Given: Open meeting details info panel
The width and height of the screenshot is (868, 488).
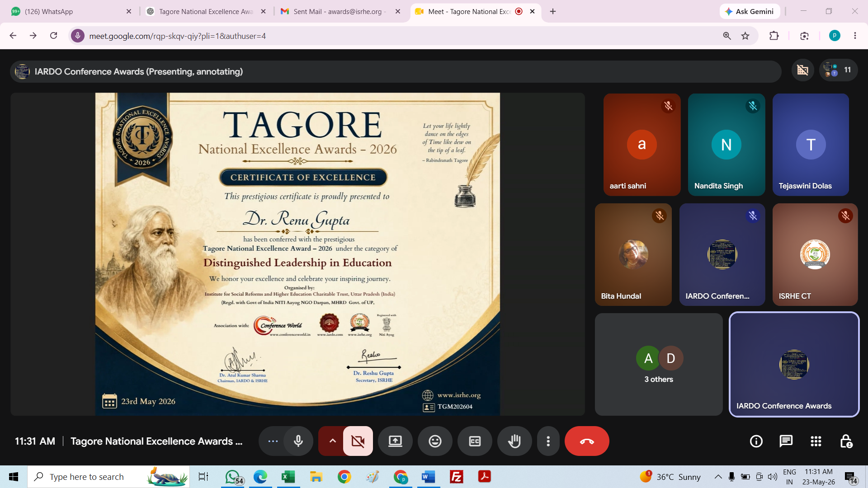Looking at the screenshot, I should 756,441.
